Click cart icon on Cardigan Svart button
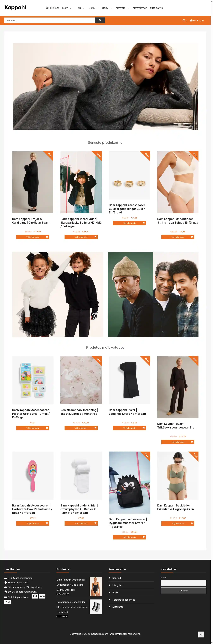 tap(47, 237)
